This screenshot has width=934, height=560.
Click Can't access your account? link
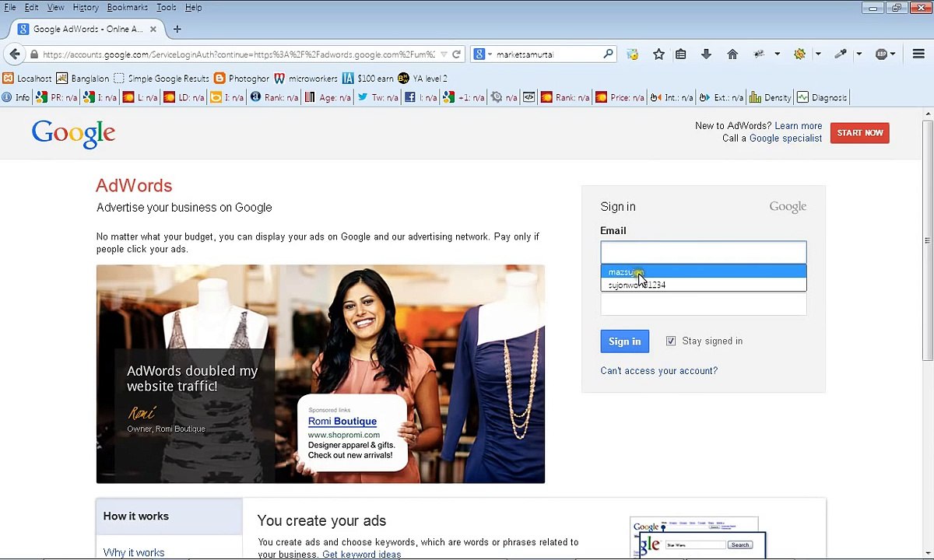[x=659, y=370]
